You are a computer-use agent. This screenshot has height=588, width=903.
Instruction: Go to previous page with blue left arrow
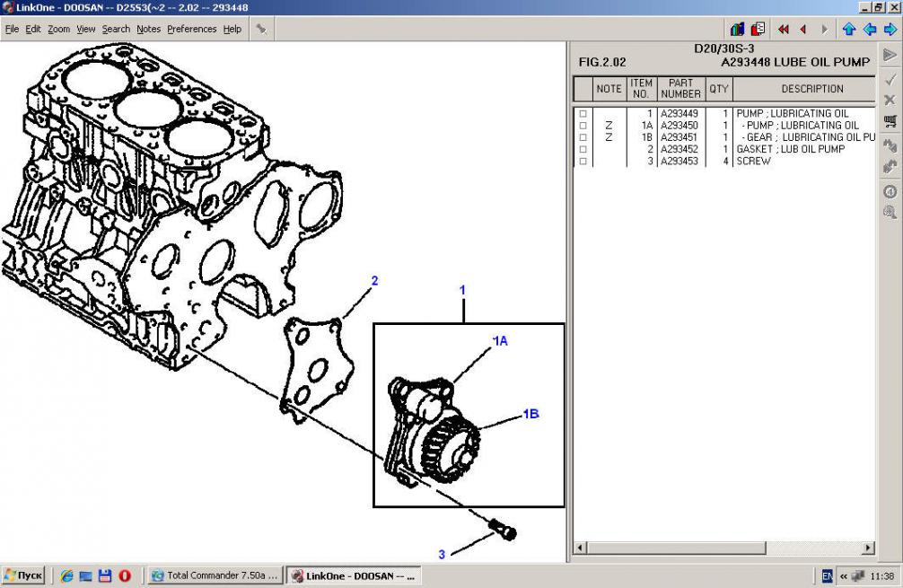[870, 30]
